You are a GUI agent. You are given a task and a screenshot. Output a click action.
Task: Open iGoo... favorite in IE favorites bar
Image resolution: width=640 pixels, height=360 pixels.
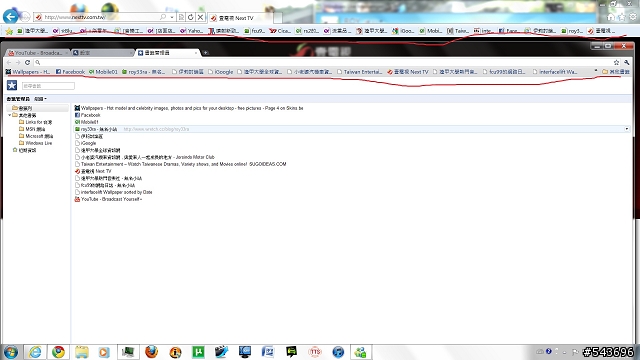click(x=403, y=31)
